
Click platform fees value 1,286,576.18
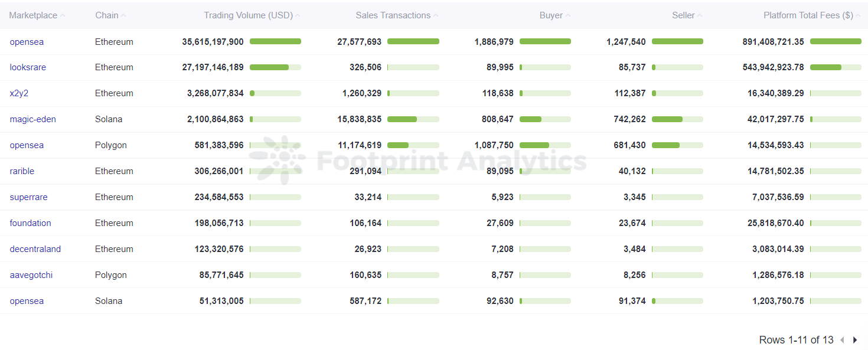tap(778, 275)
